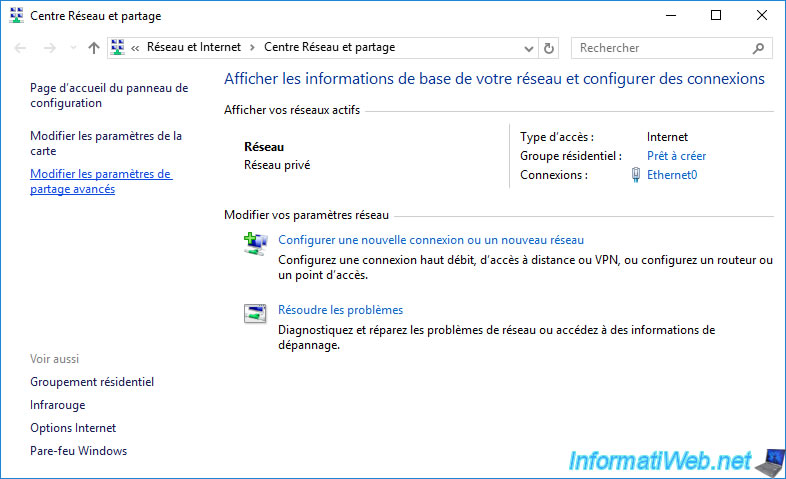Screen dimensions: 786x479
Task: Open the Ethernet0 connection status
Action: point(672,175)
